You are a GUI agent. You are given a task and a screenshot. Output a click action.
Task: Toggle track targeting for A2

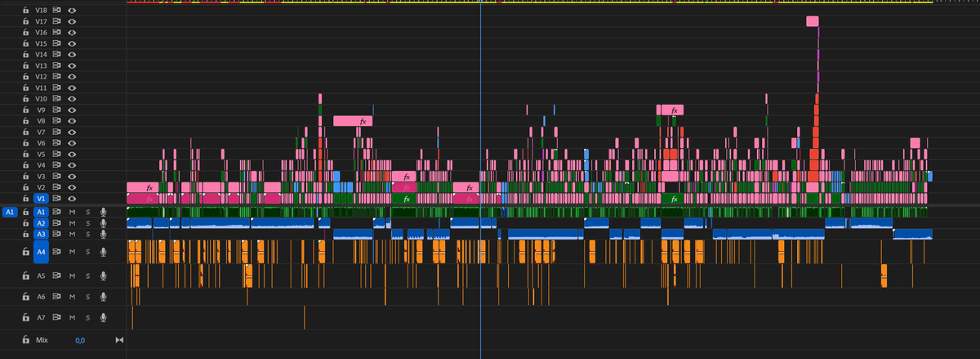click(x=42, y=223)
